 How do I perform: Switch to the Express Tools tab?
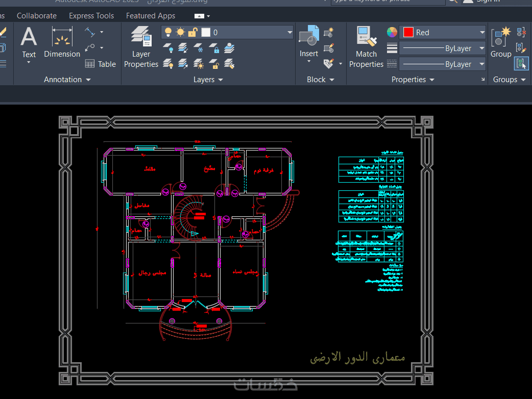point(91,16)
